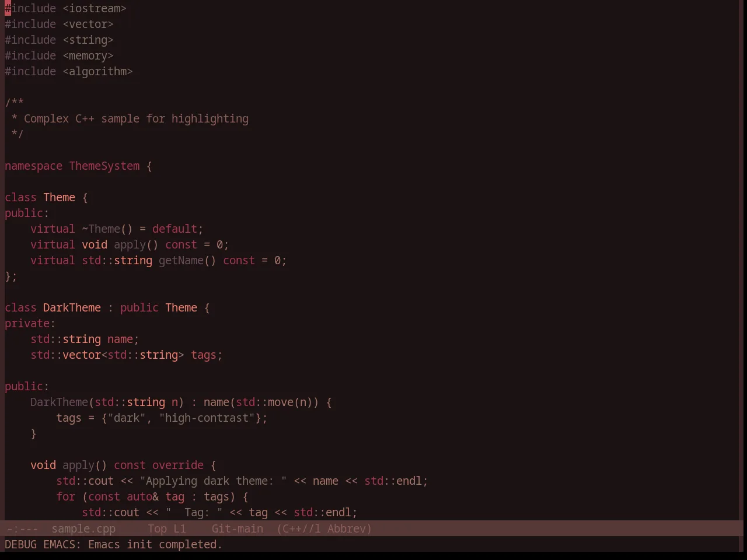Click the 'override' keyword
The width and height of the screenshot is (747, 560).
pos(178,465)
